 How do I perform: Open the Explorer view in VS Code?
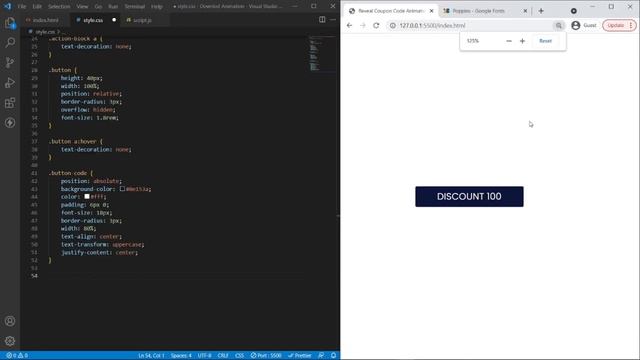tap(10, 23)
